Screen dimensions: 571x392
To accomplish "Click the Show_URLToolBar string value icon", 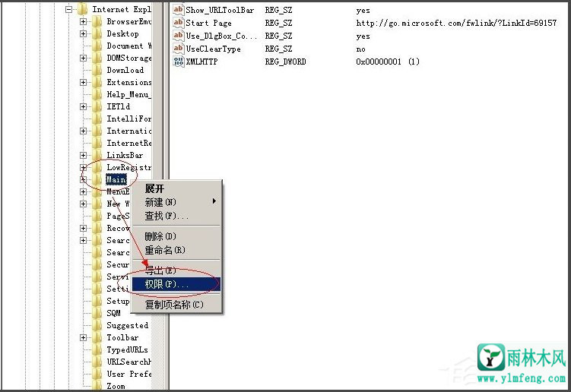I will coord(178,10).
